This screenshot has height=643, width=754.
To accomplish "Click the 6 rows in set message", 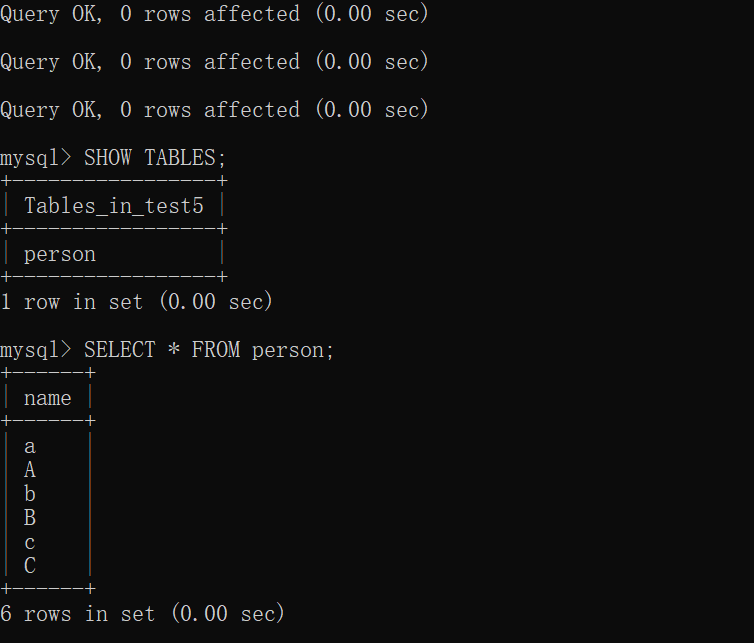I will 142,614.
